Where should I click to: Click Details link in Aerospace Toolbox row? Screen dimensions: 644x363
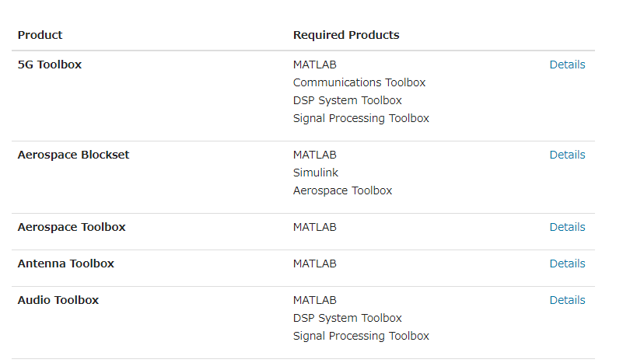click(x=567, y=227)
